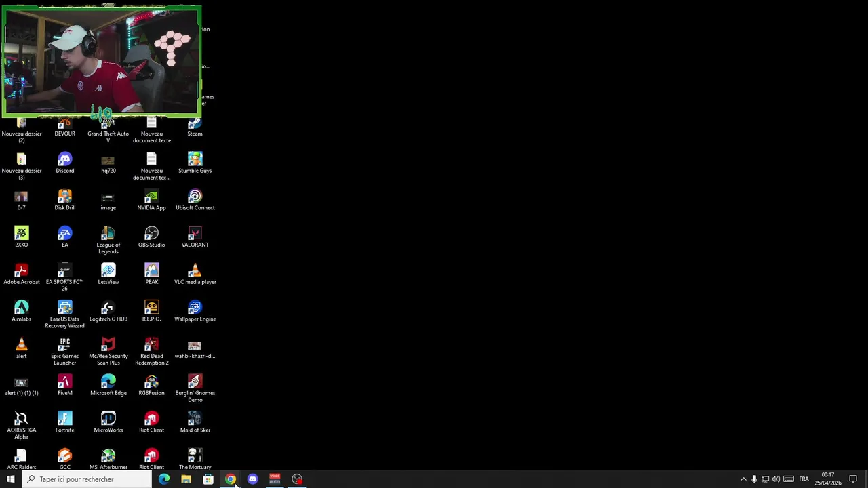Select the desktop file named image
Viewport: 868px width, 488px height.
(x=108, y=201)
